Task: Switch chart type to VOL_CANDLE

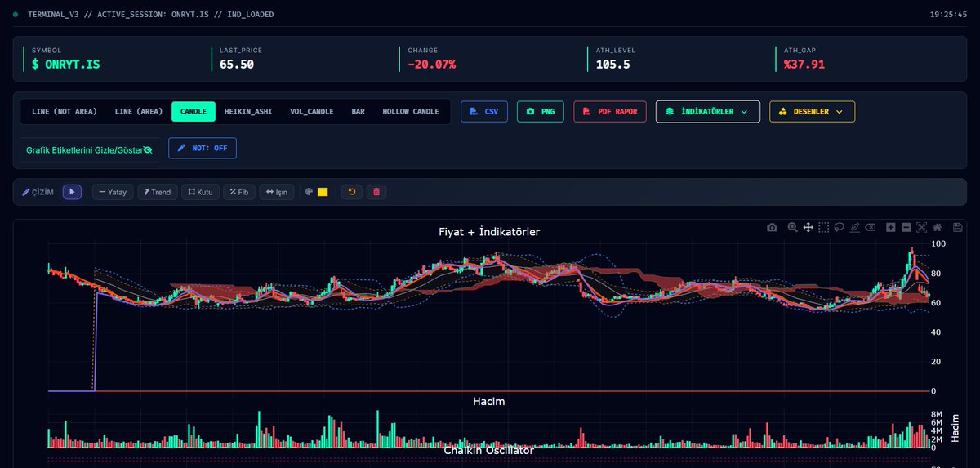Action: 312,111
